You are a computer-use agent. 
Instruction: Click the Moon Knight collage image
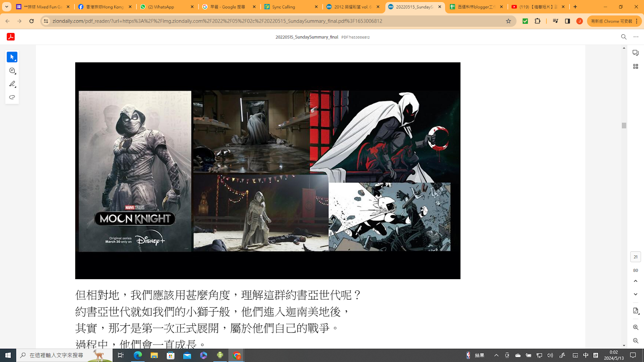pyautogui.click(x=268, y=171)
